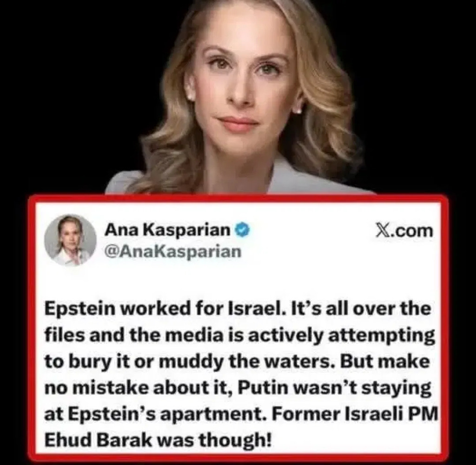Open the @AnaKasparian handle link
Image resolution: width=476 pixels, height=465 pixels.
pyautogui.click(x=172, y=251)
